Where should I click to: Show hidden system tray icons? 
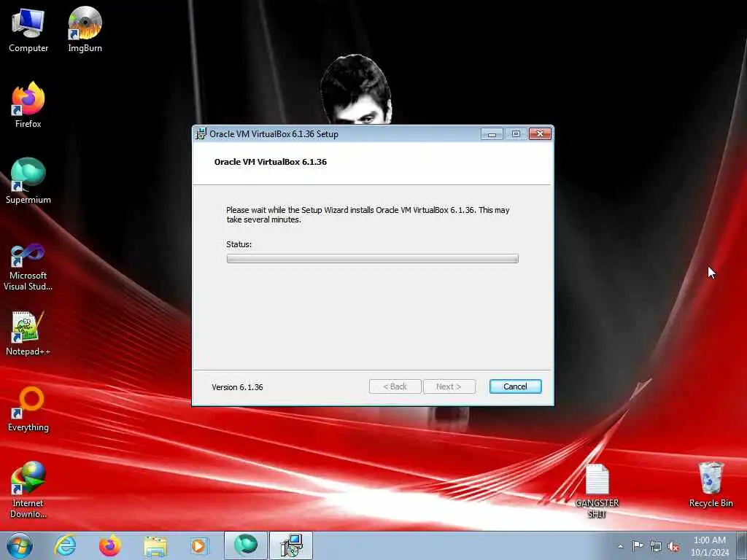[620, 546]
